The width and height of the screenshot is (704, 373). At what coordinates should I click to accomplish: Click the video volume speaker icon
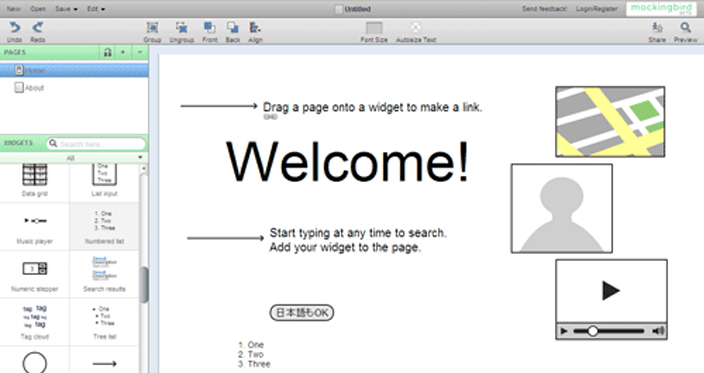(x=658, y=331)
